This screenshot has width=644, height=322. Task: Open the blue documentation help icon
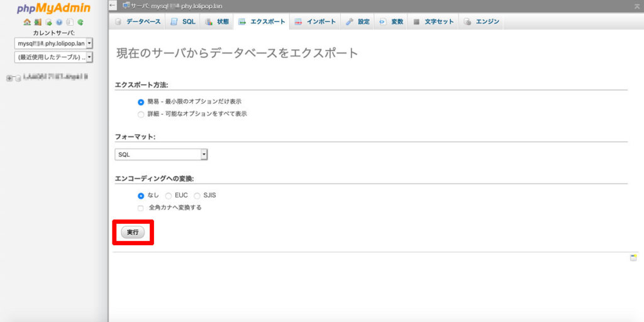tap(59, 22)
